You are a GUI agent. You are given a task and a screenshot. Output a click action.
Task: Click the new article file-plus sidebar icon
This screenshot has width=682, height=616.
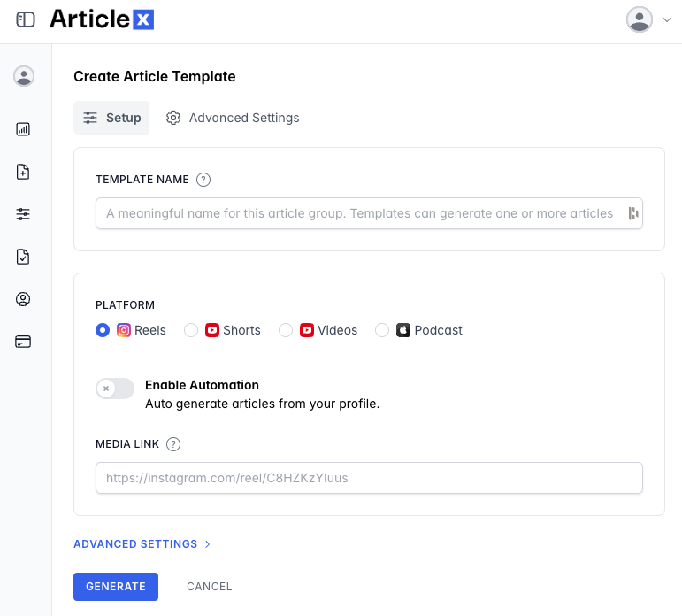click(24, 172)
